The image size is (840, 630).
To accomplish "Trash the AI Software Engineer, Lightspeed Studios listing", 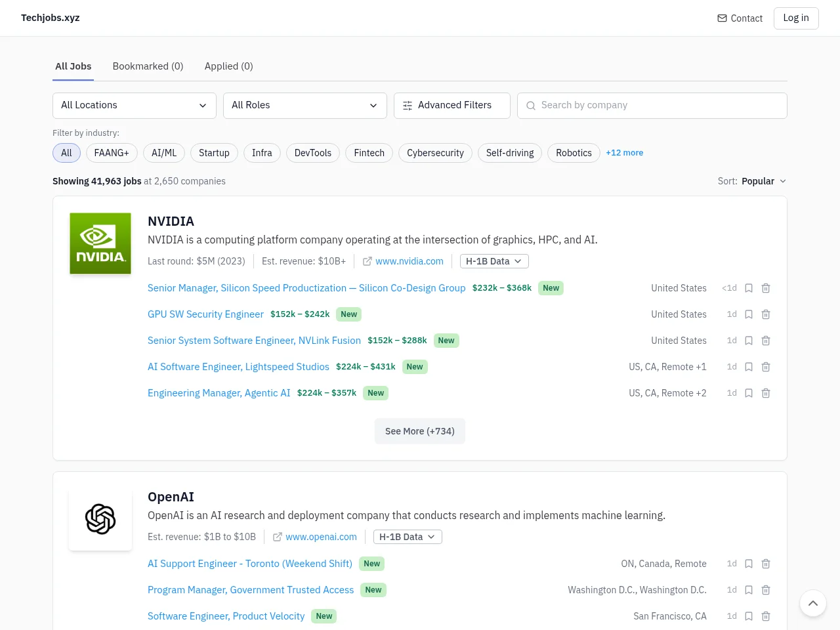I will click(766, 367).
